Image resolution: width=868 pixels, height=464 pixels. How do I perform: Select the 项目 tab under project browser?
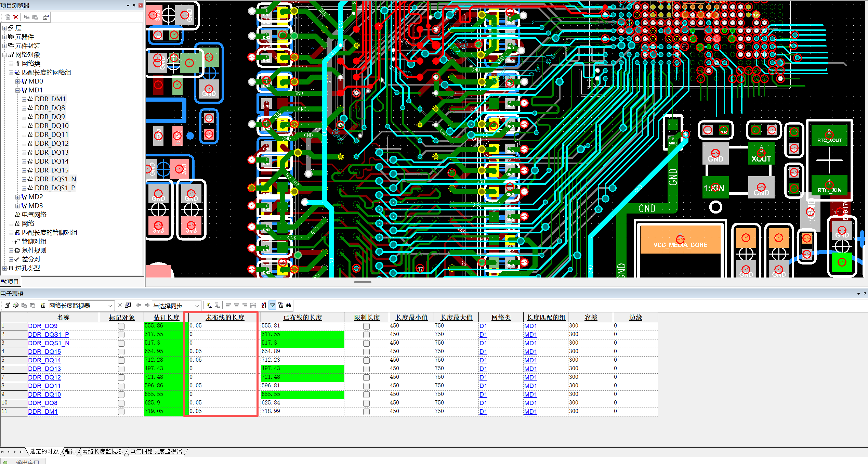point(11,282)
